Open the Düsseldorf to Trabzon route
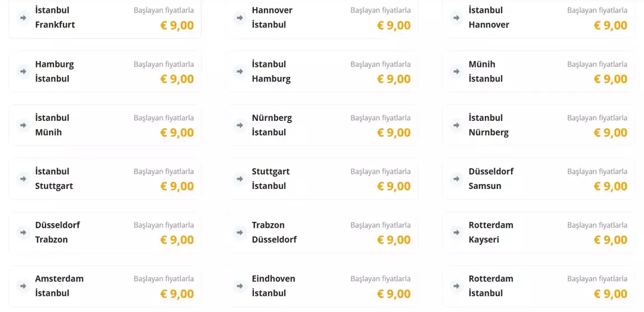This screenshot has height=312, width=644. click(x=105, y=232)
